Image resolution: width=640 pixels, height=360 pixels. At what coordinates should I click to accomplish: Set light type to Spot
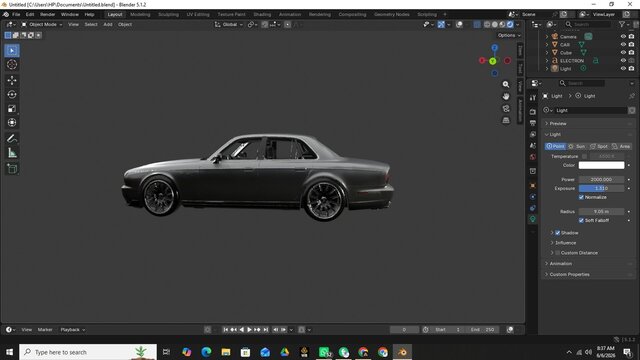[x=599, y=146]
